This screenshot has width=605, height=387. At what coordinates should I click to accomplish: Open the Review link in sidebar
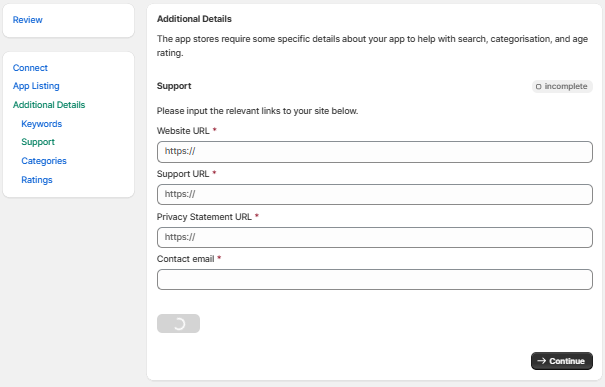point(27,20)
